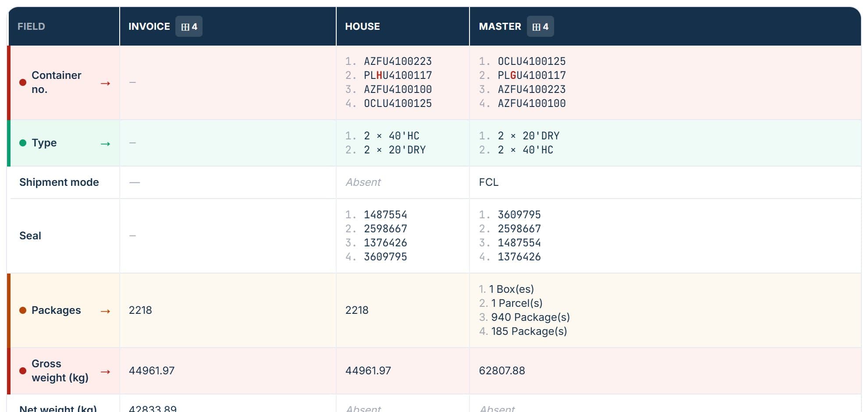Viewport: 868px width, 412px height.
Task: Click the red status dot beside Gross weight
Action: point(23,371)
